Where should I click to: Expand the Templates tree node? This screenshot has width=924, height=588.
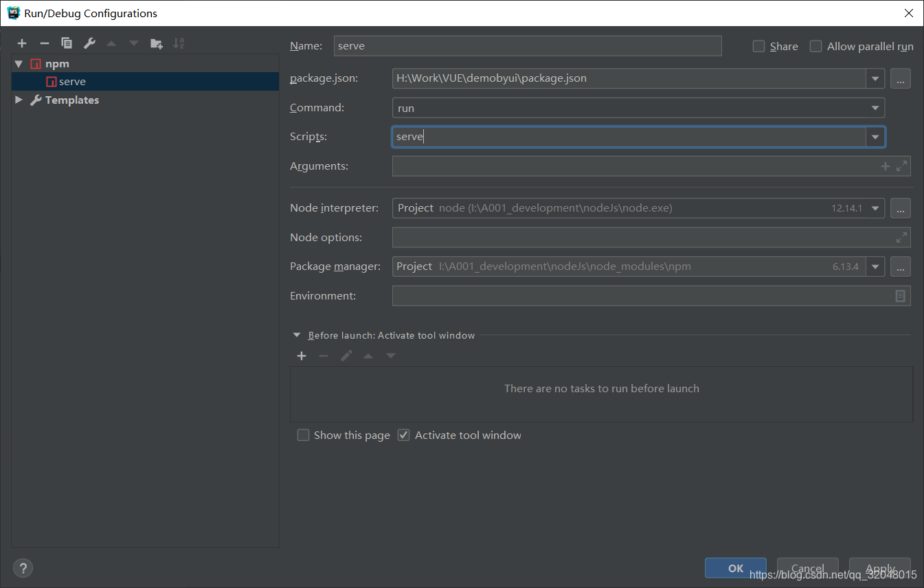[19, 100]
